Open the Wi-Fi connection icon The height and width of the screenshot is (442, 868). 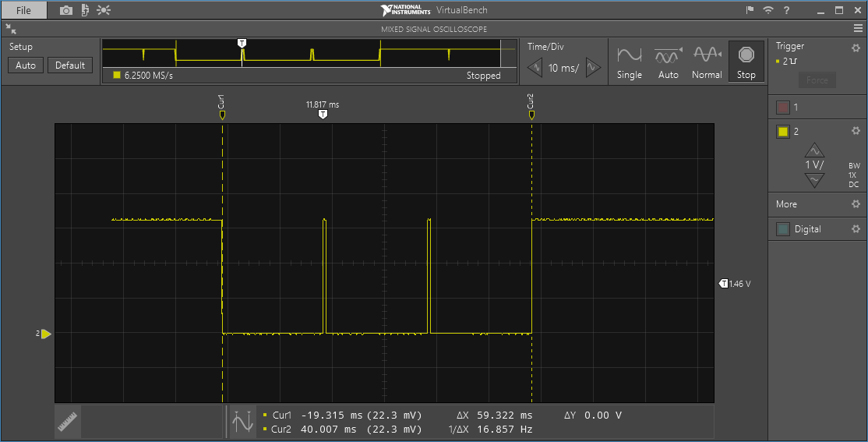[767, 10]
